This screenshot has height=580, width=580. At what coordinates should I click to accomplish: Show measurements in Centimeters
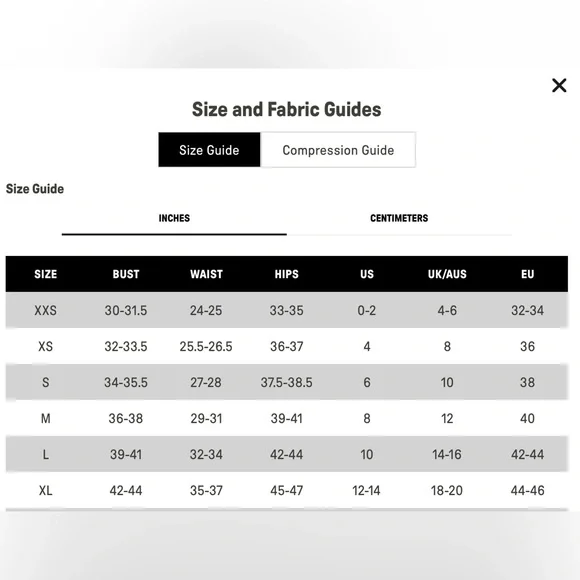click(399, 218)
